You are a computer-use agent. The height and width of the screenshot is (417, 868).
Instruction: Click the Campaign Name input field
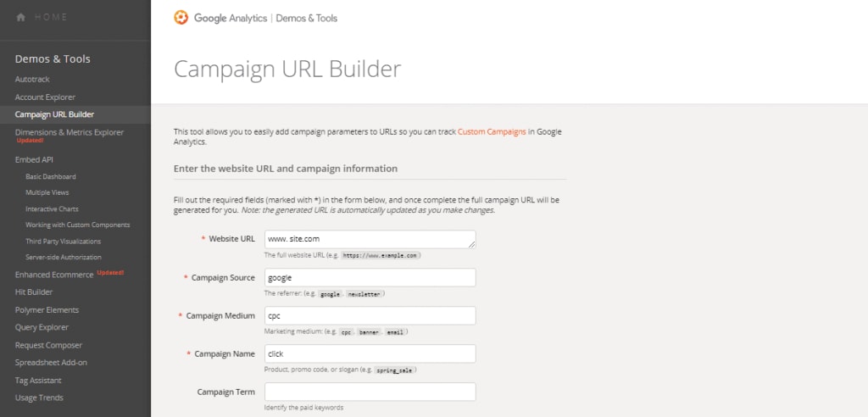(x=370, y=354)
